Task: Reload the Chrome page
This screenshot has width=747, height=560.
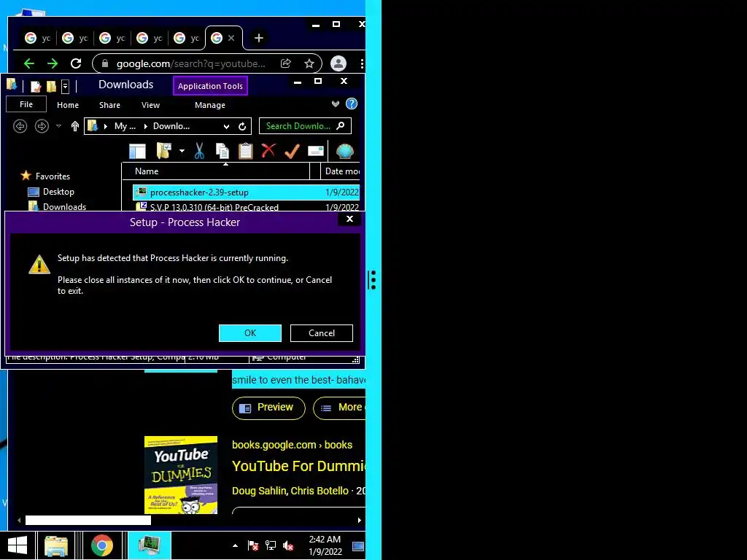Action: click(x=76, y=63)
